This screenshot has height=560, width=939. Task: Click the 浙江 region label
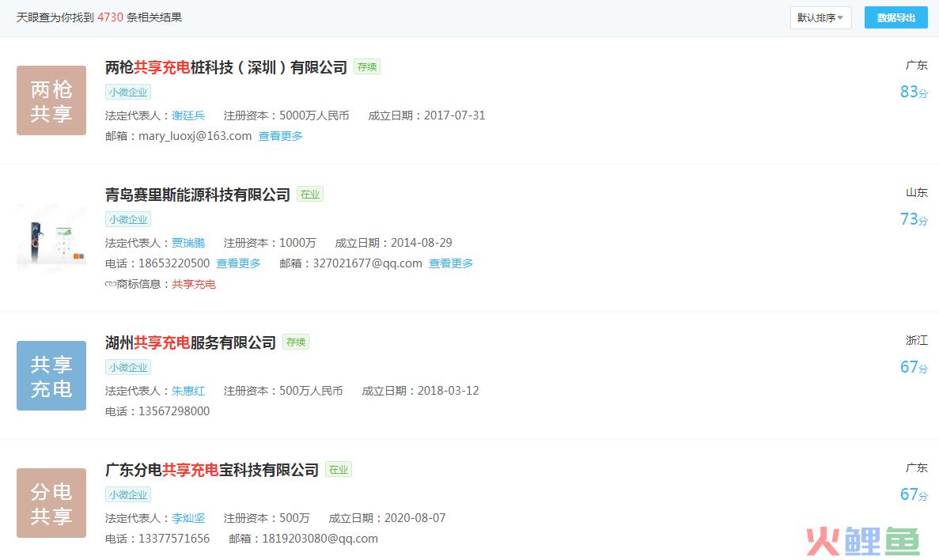coord(916,341)
